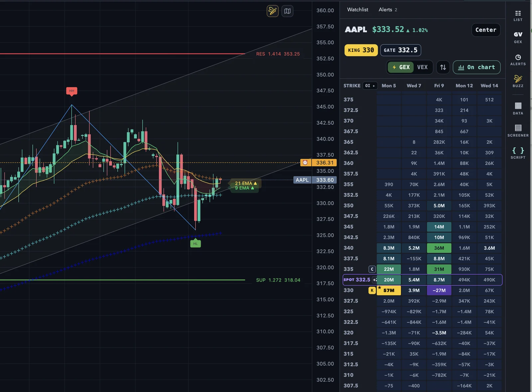The height and width of the screenshot is (392, 532).
Task: Click the AAPL 333.60 price tag
Action: click(315, 180)
